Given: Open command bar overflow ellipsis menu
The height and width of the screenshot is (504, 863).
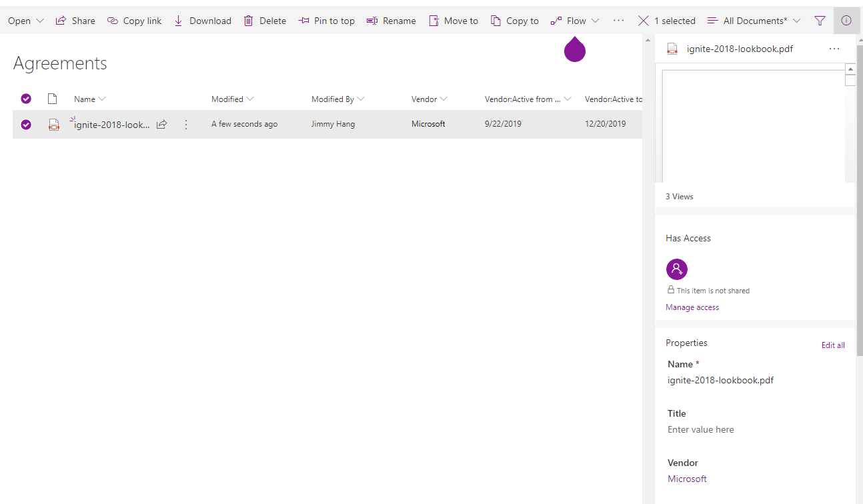Looking at the screenshot, I should coord(618,21).
